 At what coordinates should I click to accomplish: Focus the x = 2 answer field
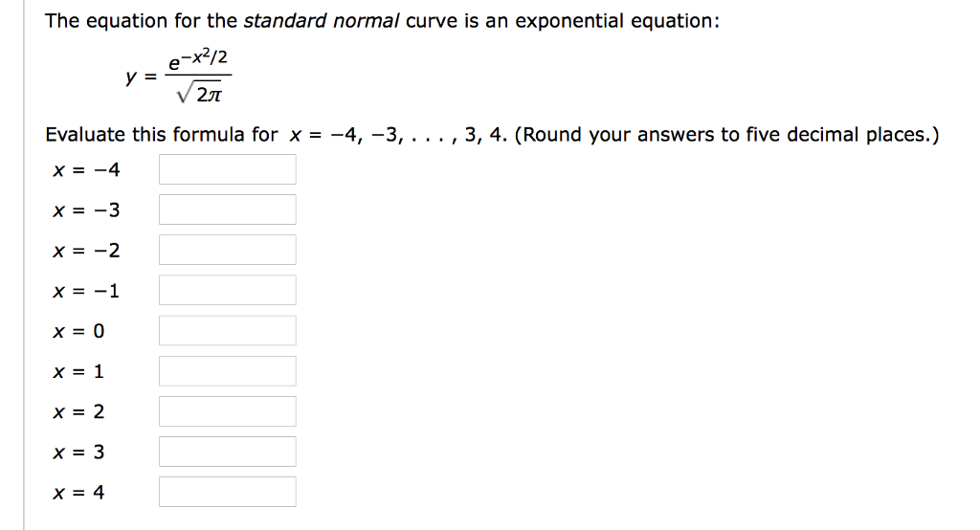point(228,411)
